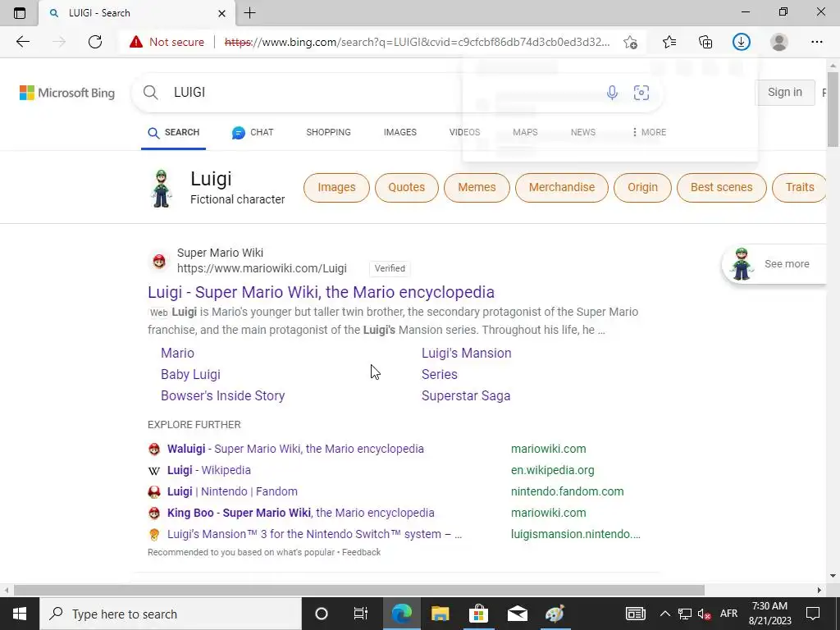Viewport: 840px width, 630px height.
Task: Open Settings and more ellipsis menu
Action: pyautogui.click(x=816, y=42)
